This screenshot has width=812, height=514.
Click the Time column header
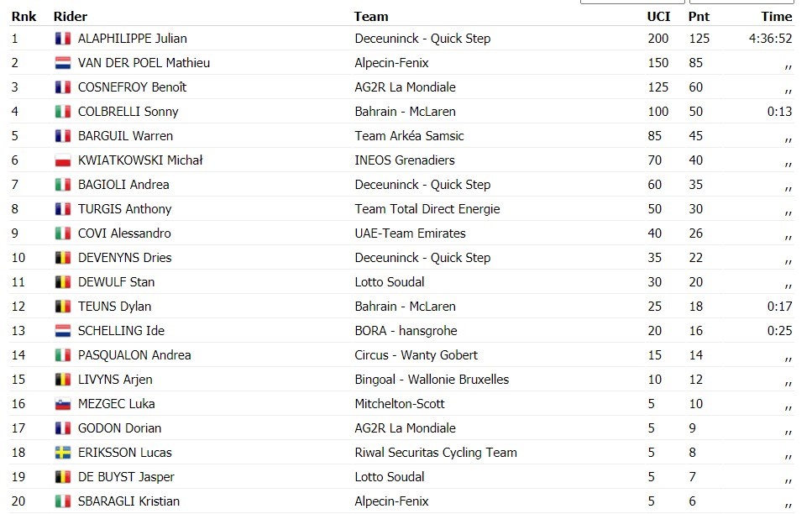click(x=776, y=17)
